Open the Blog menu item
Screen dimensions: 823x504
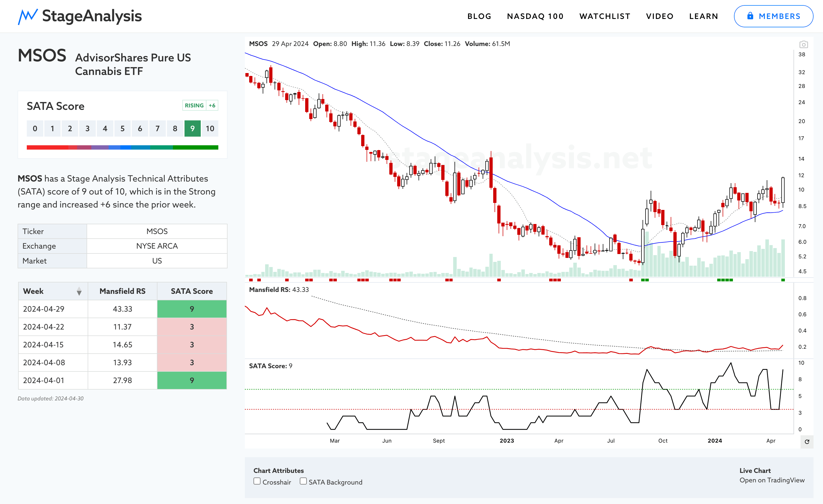point(479,16)
